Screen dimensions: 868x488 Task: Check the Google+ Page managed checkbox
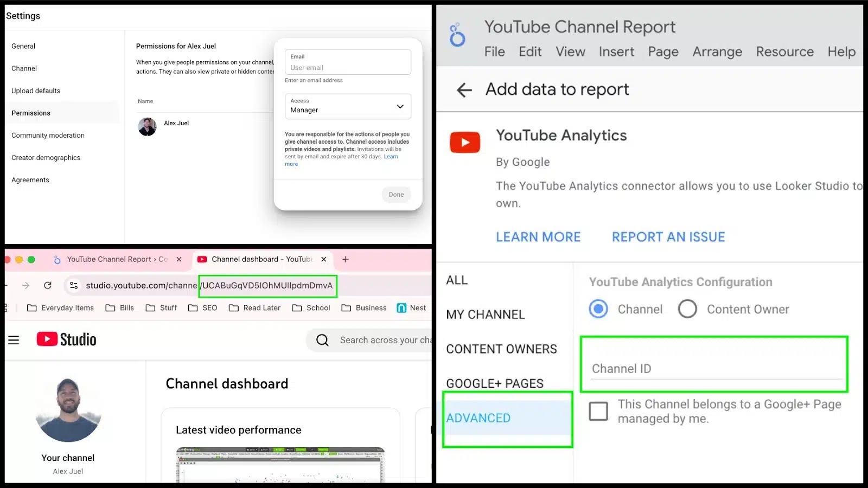point(598,411)
